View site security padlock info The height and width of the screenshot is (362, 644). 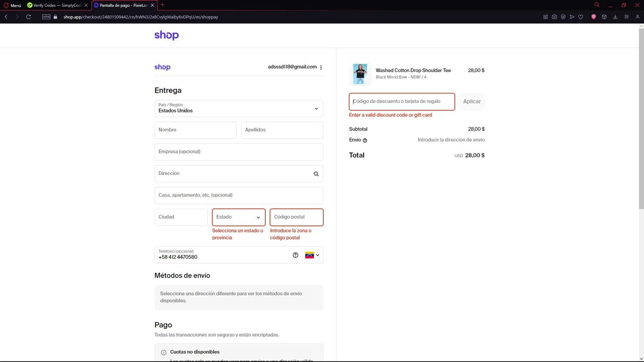[x=55, y=17]
